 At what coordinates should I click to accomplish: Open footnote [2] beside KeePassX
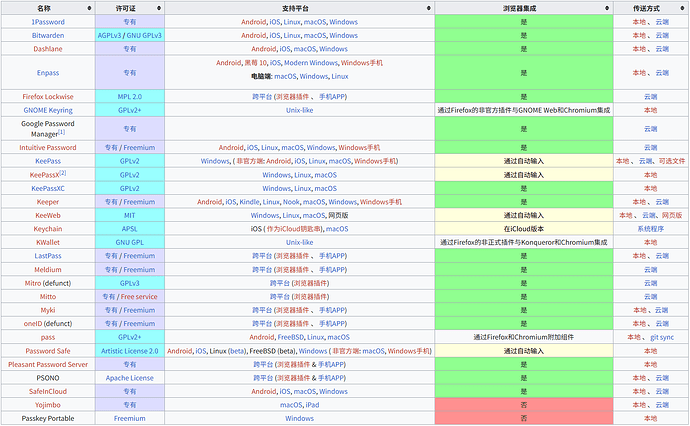[63, 173]
